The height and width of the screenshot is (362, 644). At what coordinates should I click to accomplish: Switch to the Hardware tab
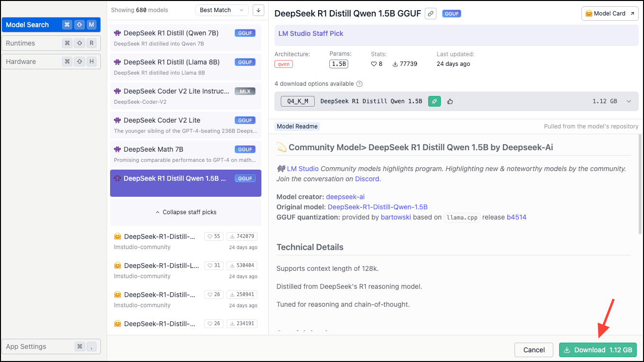coord(51,62)
